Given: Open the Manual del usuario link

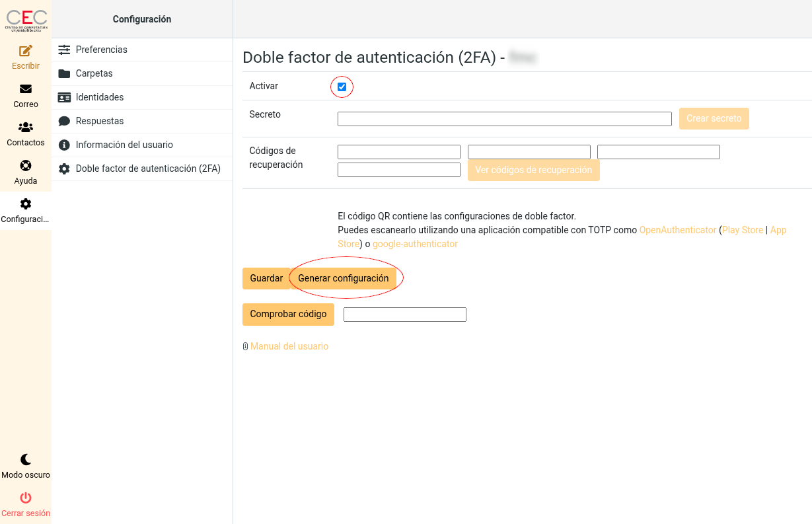Looking at the screenshot, I should tap(289, 346).
